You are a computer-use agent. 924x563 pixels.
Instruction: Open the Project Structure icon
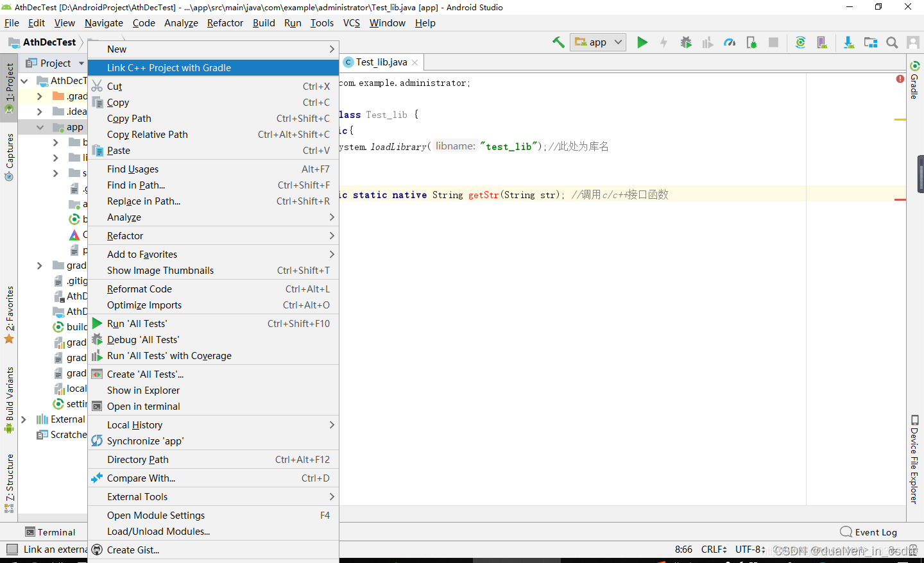[870, 42]
